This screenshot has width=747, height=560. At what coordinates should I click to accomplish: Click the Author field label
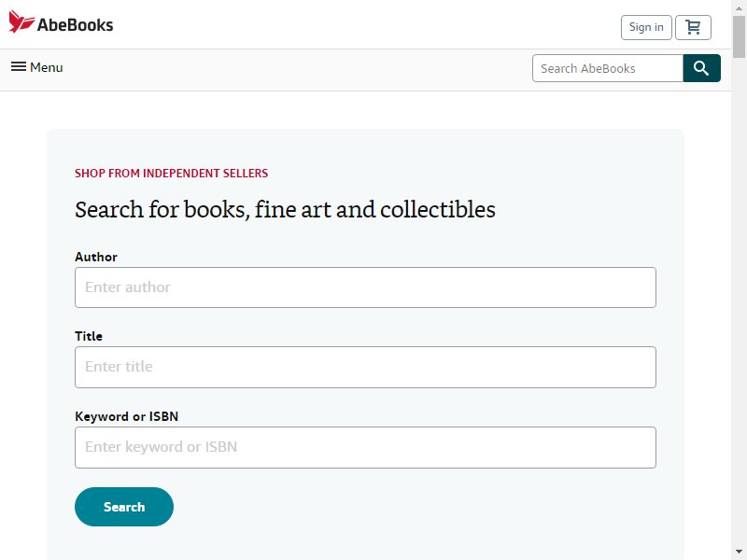pyautogui.click(x=96, y=257)
